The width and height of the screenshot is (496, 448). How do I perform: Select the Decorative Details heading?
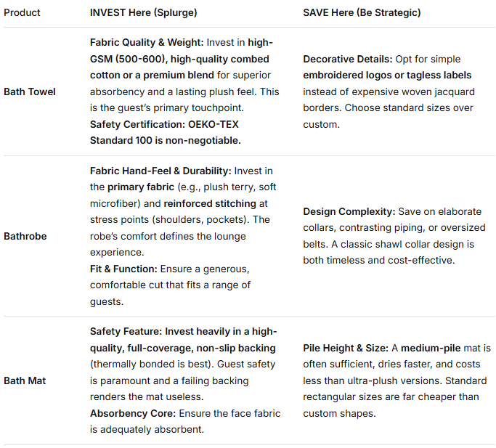pyautogui.click(x=345, y=59)
